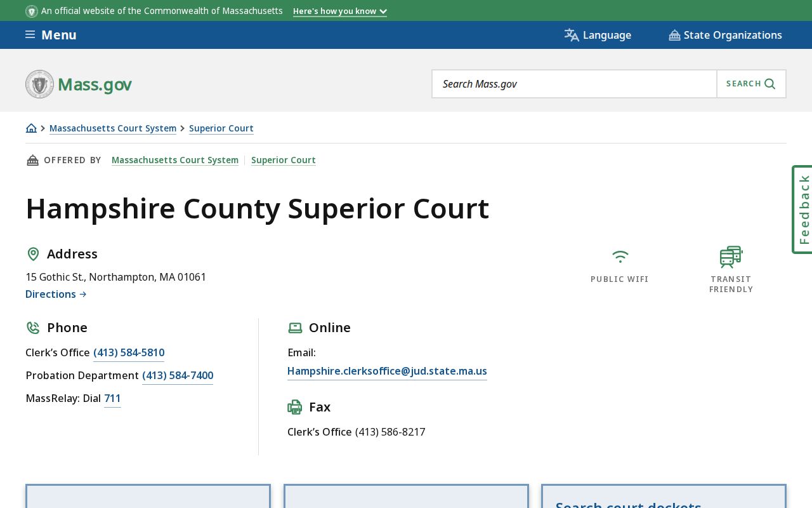Image resolution: width=812 pixels, height=508 pixels.
Task: Click the Language translate icon
Action: point(572,35)
